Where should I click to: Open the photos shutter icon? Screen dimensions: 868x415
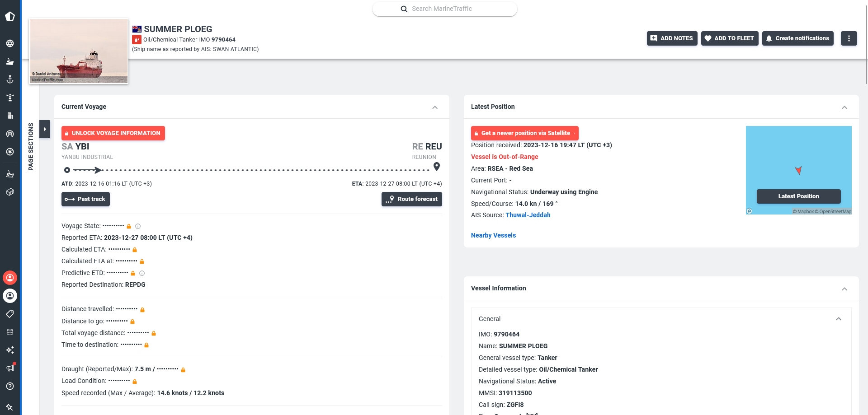point(10,152)
